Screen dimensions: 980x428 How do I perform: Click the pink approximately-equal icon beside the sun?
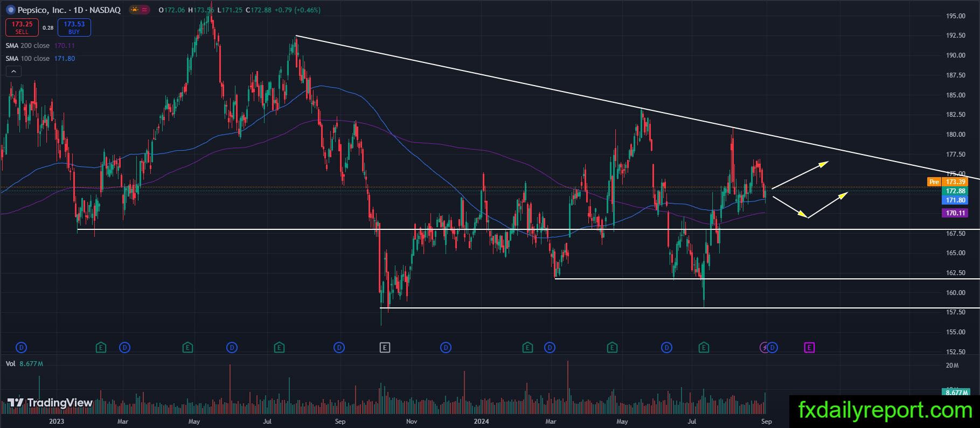point(144,10)
